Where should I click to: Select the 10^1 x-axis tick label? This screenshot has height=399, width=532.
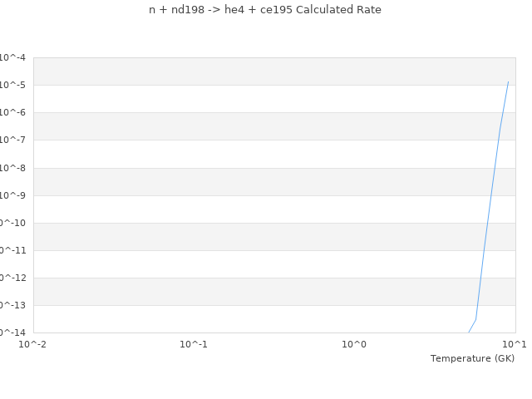[515, 344]
